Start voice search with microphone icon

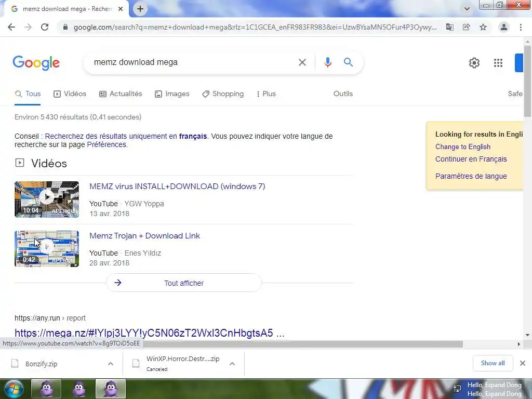tap(327, 62)
